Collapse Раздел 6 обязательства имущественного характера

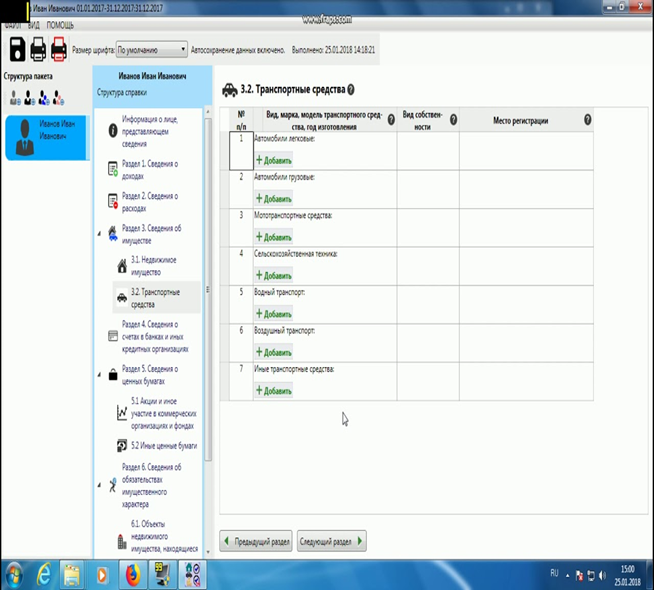99,485
